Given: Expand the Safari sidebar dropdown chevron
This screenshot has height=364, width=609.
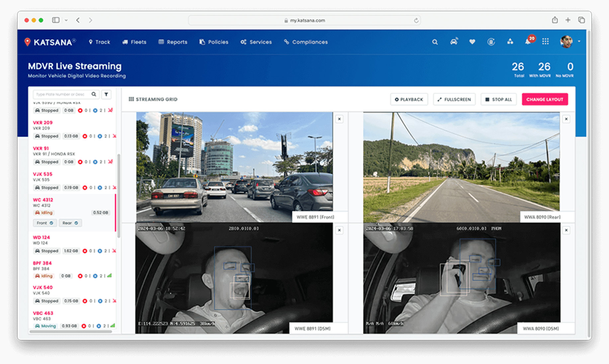Looking at the screenshot, I should [66, 20].
